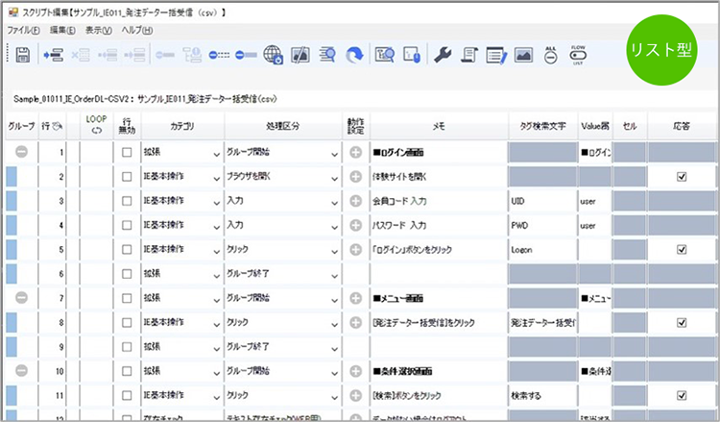Click the insert row icon beside Save
This screenshot has height=422, width=720.
click(54, 55)
